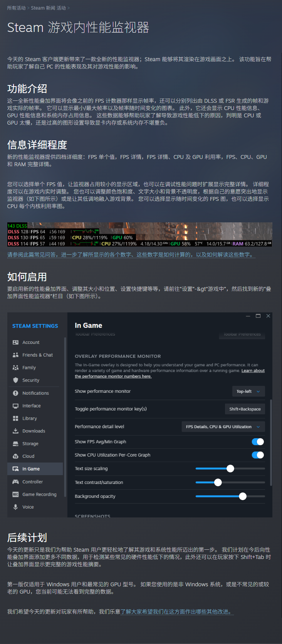Click the Account icon in Steam Settings sidebar
This screenshot has width=282, height=644.
click(x=15, y=342)
